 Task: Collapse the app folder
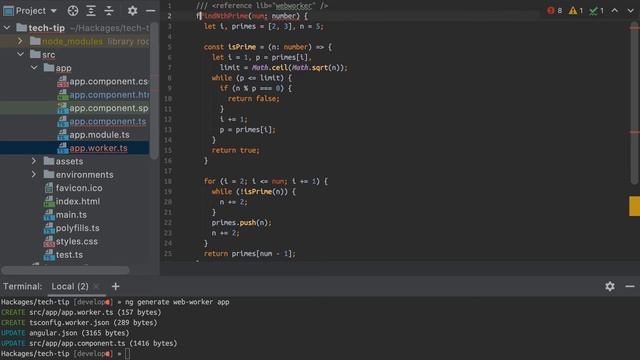click(34, 68)
